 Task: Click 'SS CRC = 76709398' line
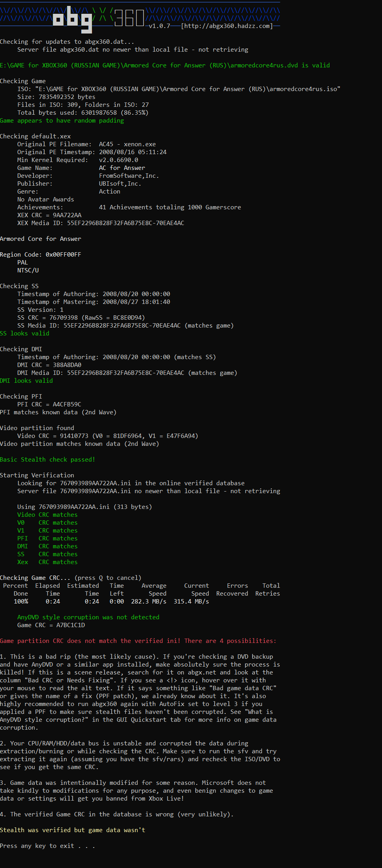tap(81, 318)
